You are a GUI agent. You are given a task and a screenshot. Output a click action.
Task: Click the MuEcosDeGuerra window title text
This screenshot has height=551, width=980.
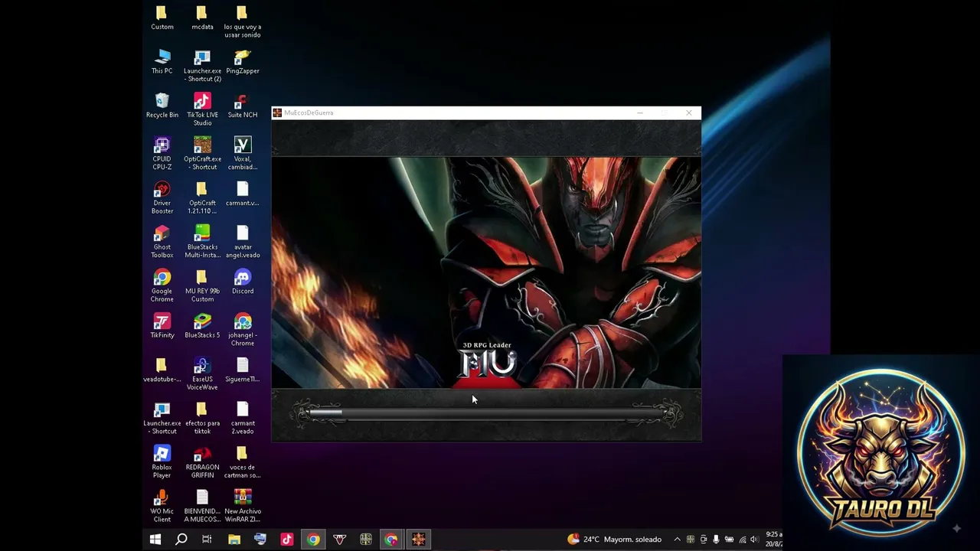pos(309,113)
